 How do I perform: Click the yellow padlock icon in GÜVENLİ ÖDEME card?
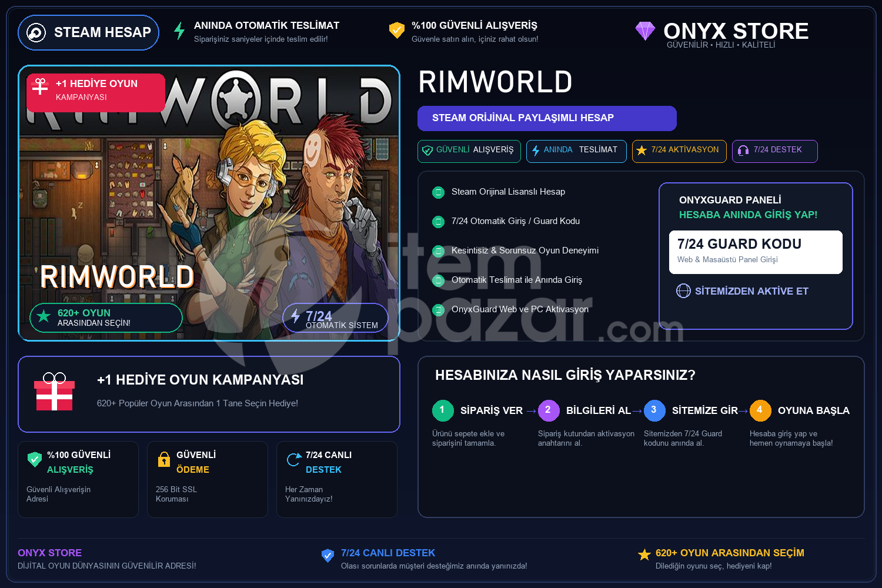tap(164, 459)
